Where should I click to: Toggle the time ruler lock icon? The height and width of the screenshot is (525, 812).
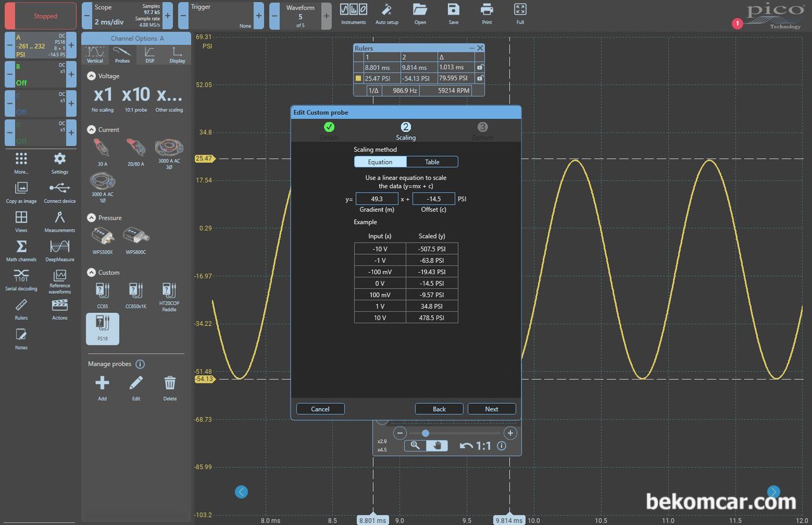(x=480, y=67)
